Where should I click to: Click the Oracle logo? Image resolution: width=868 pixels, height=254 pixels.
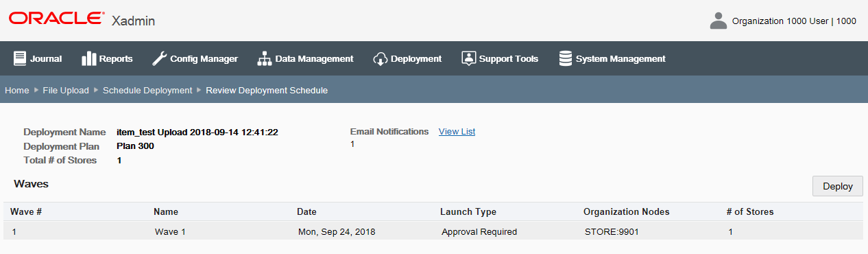coord(57,19)
